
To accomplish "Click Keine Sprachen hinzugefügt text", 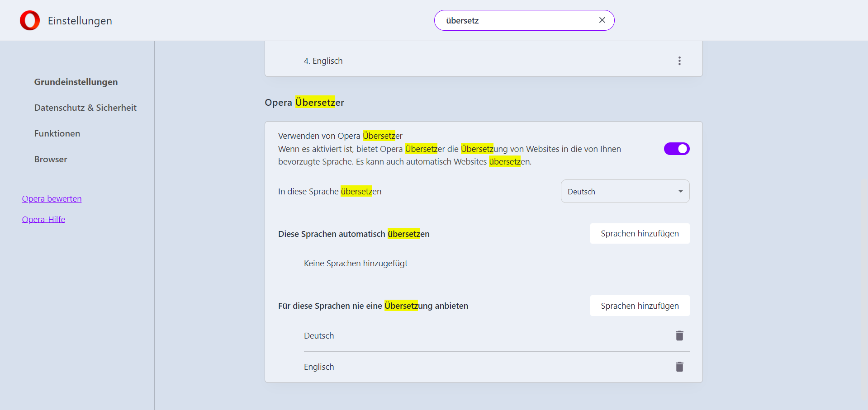I will click(x=356, y=263).
